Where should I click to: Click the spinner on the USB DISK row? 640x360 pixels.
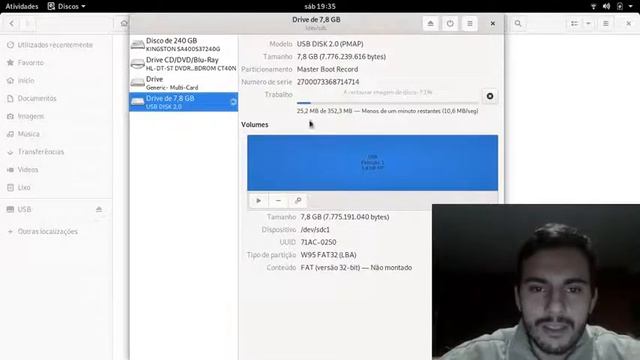click(x=233, y=102)
